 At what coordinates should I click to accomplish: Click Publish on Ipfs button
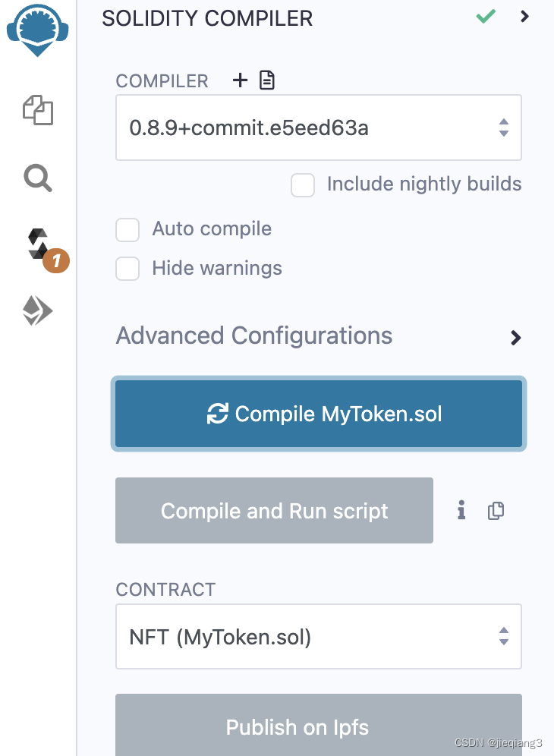(318, 726)
